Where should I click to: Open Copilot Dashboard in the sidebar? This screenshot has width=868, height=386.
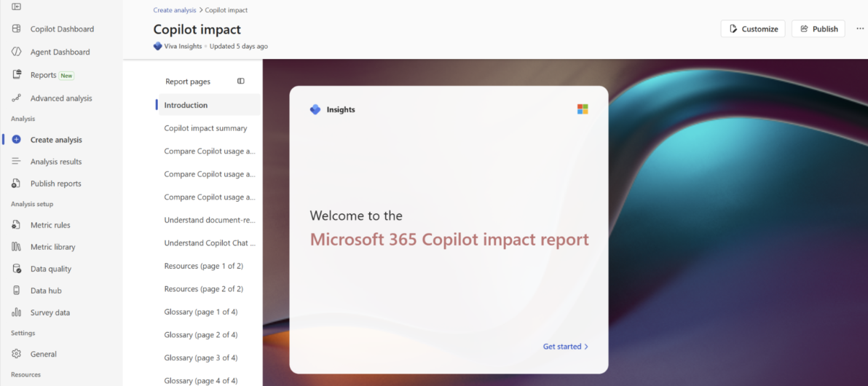pos(61,29)
